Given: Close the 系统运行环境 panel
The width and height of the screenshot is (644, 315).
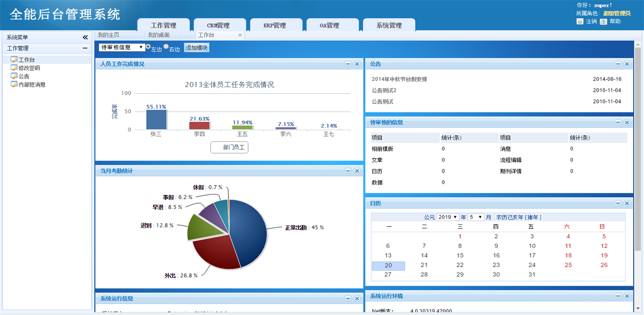Looking at the screenshot, I should (627, 296).
